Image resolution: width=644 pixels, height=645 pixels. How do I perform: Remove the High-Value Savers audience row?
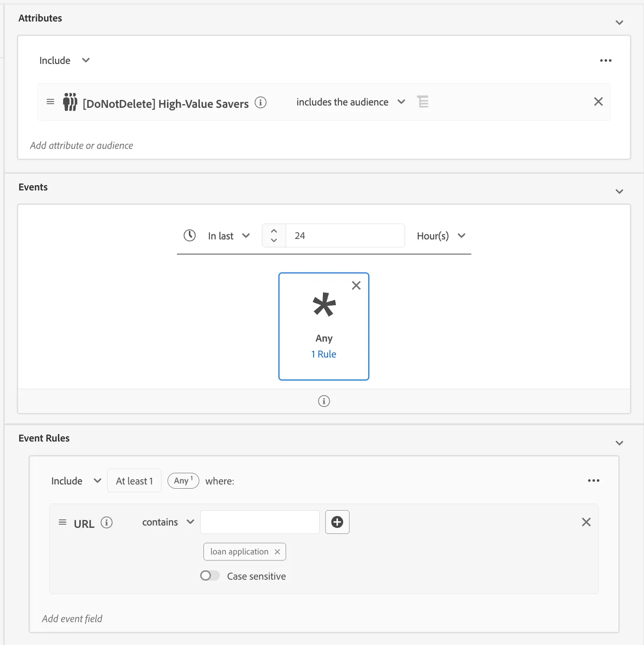click(598, 101)
